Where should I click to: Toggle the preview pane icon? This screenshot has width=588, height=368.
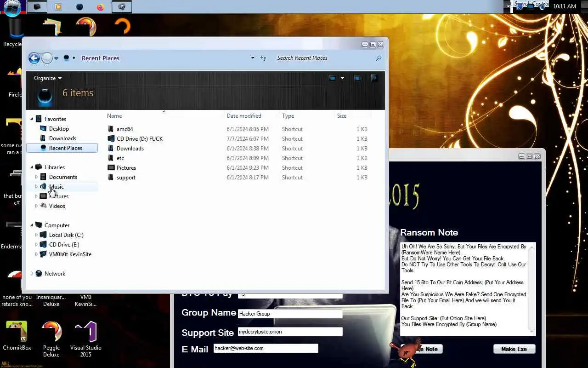click(357, 78)
